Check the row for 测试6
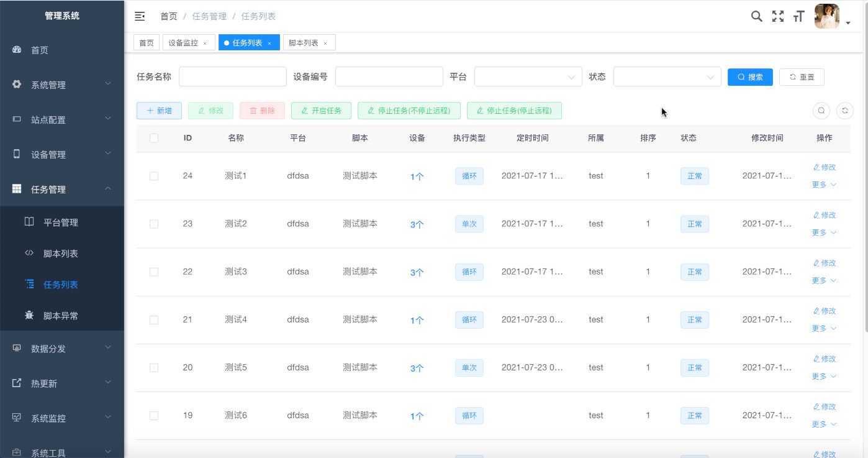868x458 pixels. click(154, 416)
